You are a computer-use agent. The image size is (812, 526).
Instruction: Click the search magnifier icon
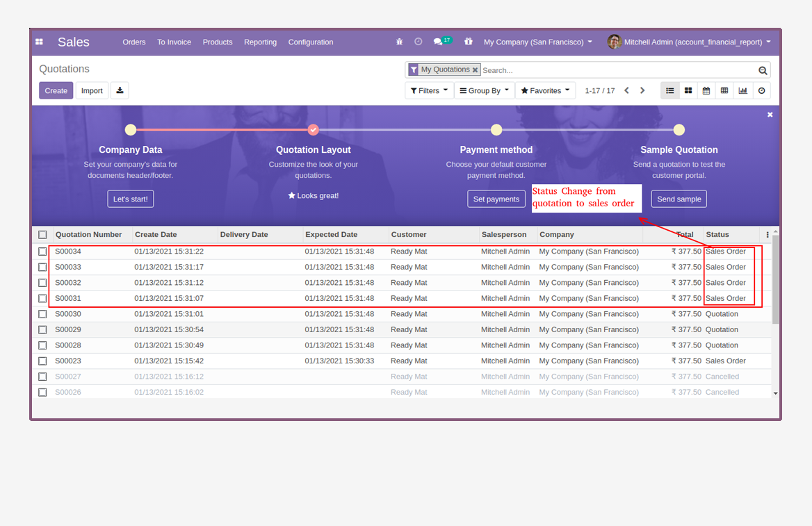[x=762, y=70]
